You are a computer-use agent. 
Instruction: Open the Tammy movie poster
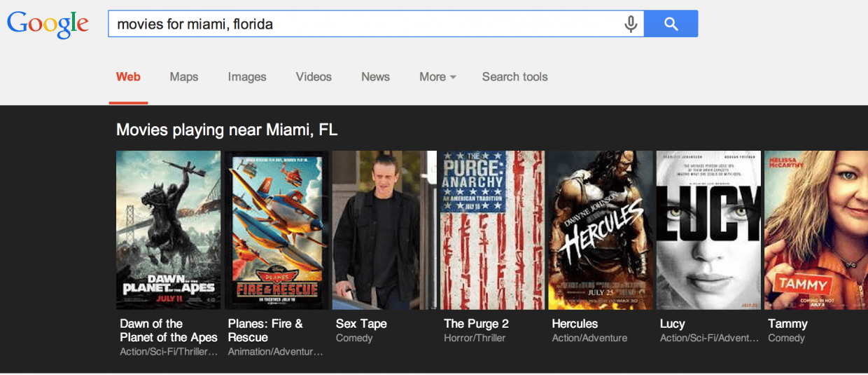(x=816, y=230)
